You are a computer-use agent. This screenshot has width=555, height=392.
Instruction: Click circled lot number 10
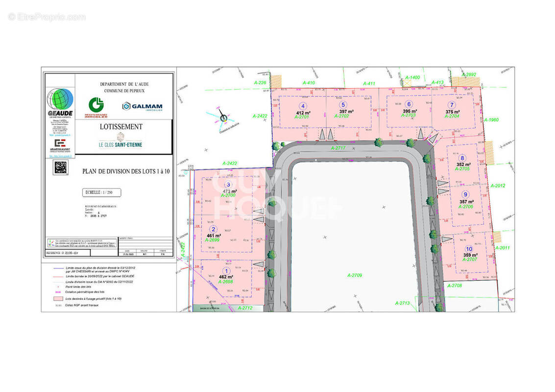(x=469, y=249)
